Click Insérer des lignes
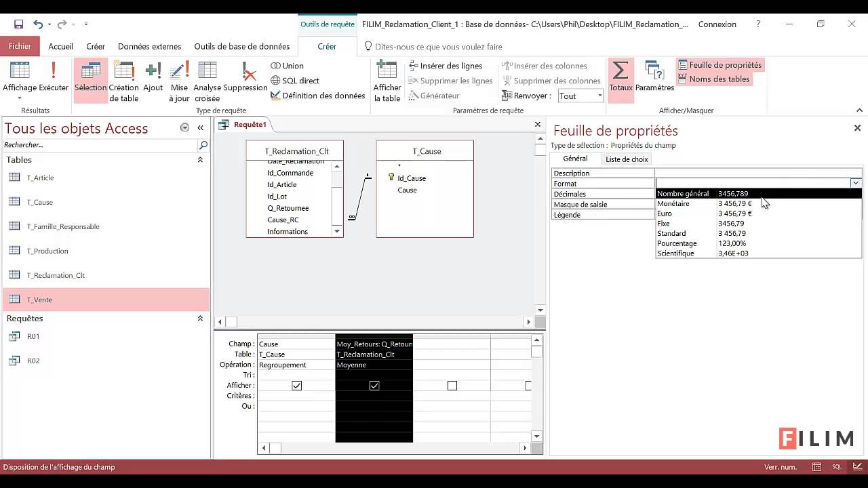The height and width of the screenshot is (488, 868). coord(446,66)
